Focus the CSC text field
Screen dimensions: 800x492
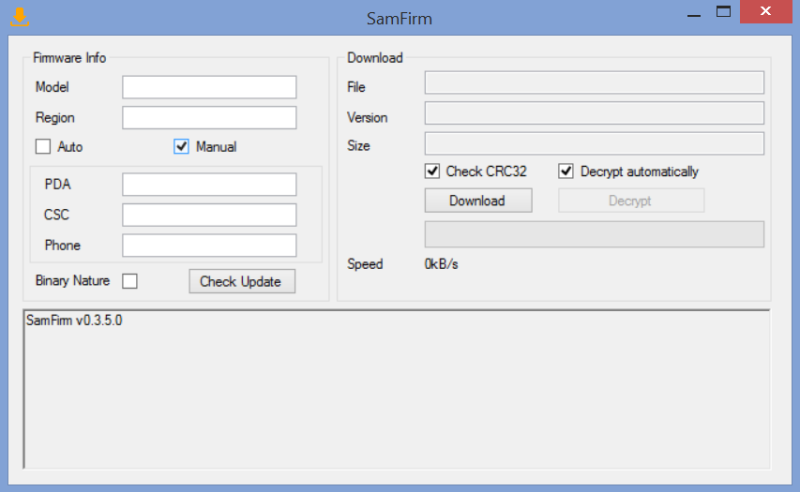point(209,215)
